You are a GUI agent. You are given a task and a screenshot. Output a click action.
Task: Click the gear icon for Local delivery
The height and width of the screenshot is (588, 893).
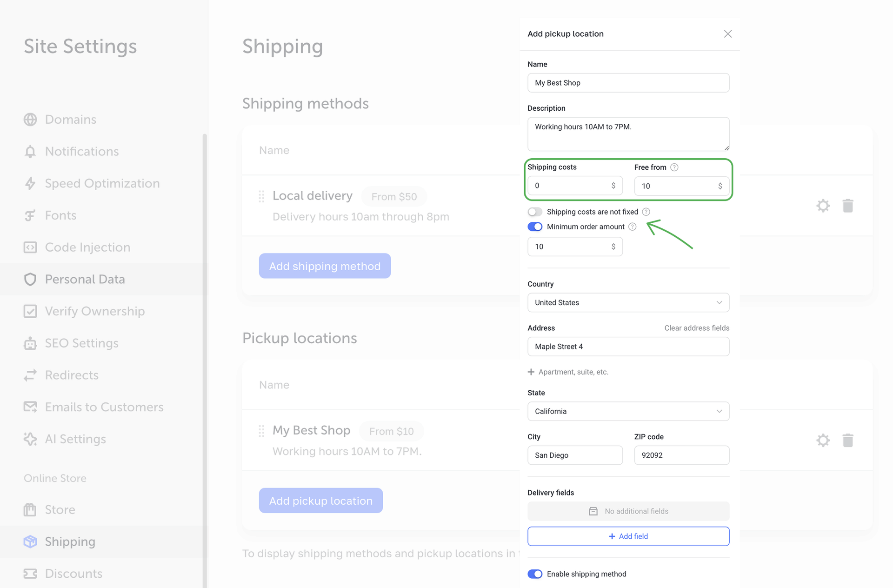coord(823,206)
